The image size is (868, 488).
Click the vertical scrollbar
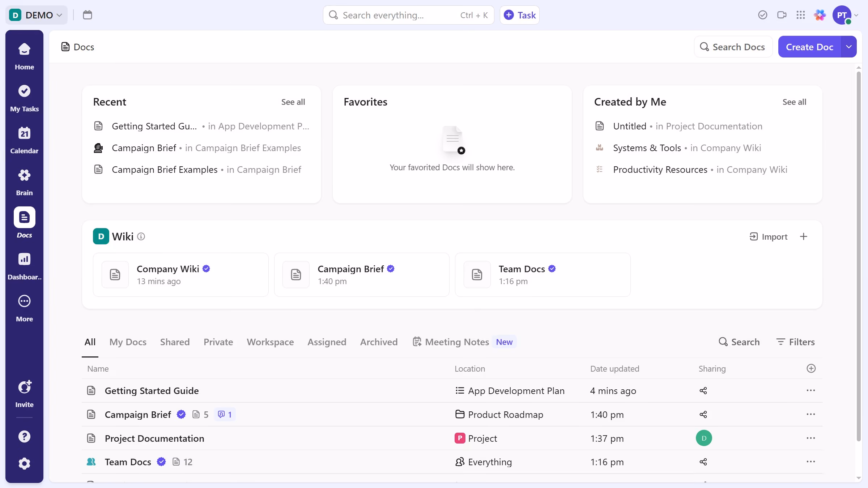(x=859, y=257)
